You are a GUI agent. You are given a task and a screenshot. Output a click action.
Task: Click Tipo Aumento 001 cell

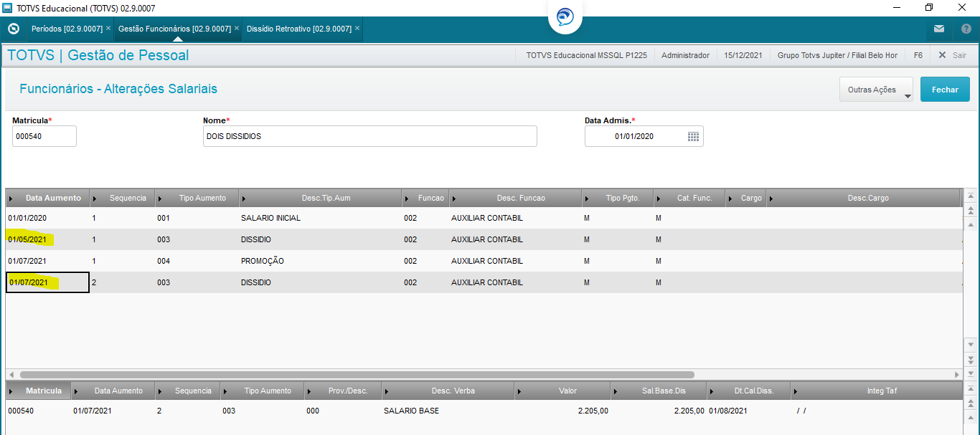[x=197, y=218]
